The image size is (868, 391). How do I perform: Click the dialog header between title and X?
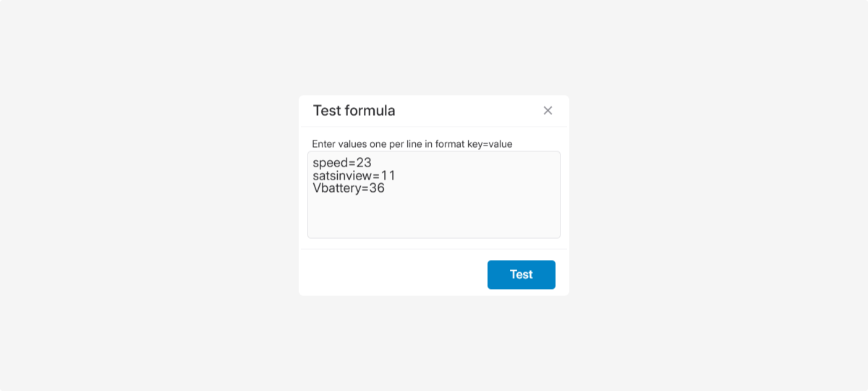(x=470, y=111)
